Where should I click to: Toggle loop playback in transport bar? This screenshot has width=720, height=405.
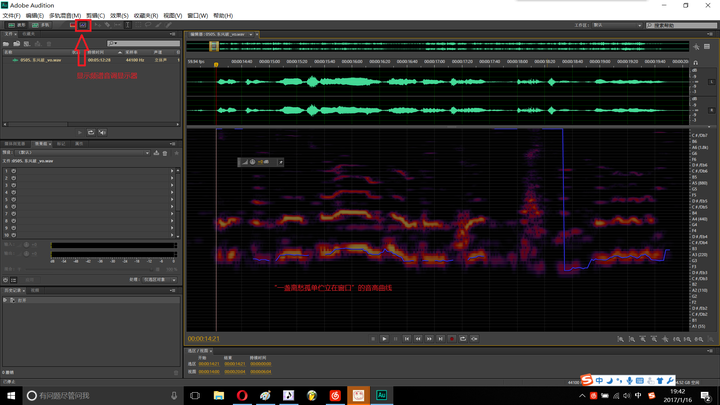(x=463, y=339)
